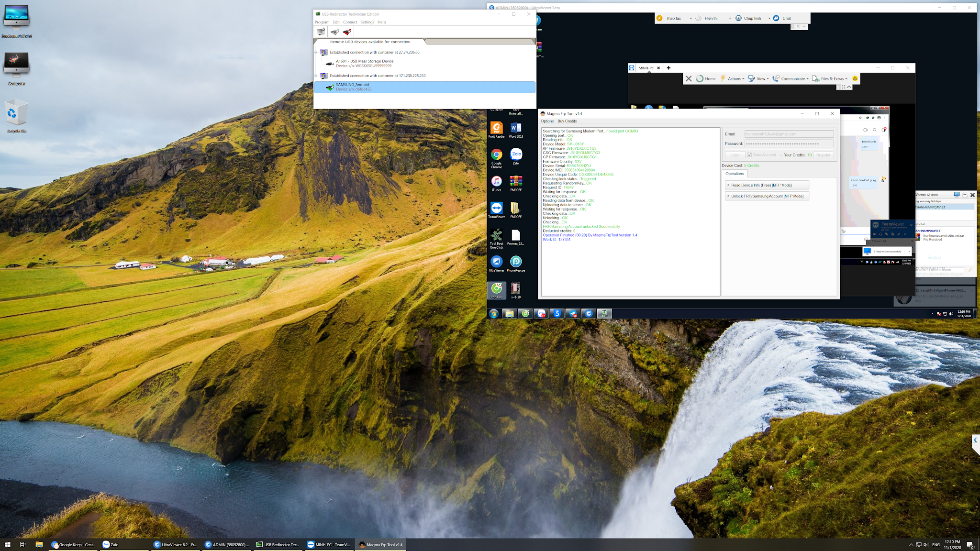The height and width of the screenshot is (551, 980).
Task: Click the gray connect USB device toolbar icon
Action: click(334, 32)
